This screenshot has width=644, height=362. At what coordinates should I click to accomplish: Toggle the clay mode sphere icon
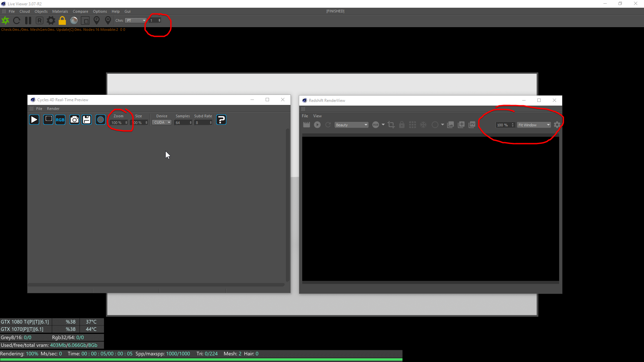click(74, 20)
